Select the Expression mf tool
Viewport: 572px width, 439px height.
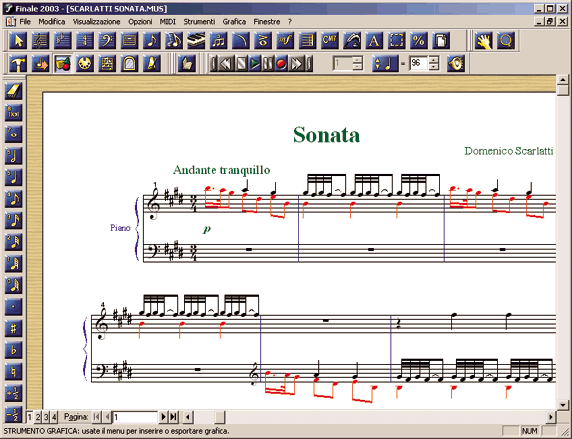point(285,41)
